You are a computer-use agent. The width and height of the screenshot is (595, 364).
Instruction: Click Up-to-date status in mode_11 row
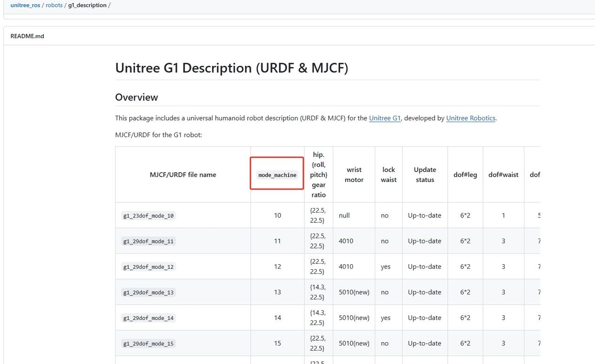pyautogui.click(x=425, y=241)
